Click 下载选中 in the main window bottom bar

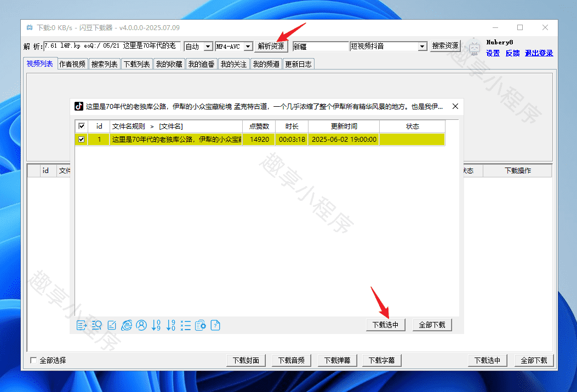coord(488,360)
